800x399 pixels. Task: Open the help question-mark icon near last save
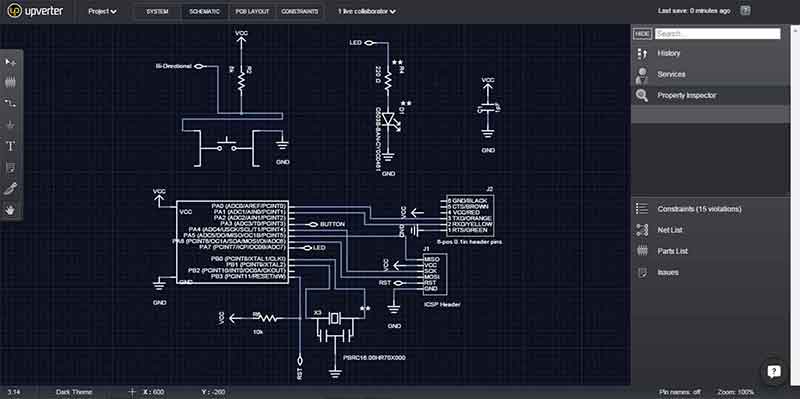[x=745, y=11]
